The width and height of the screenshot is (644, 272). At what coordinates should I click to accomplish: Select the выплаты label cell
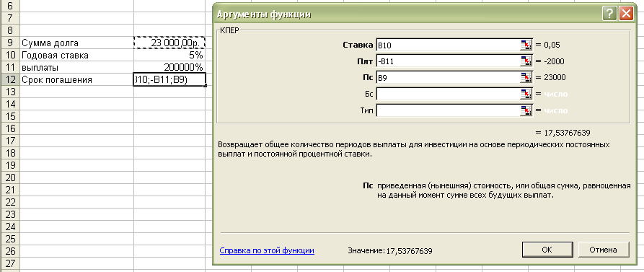76,67
